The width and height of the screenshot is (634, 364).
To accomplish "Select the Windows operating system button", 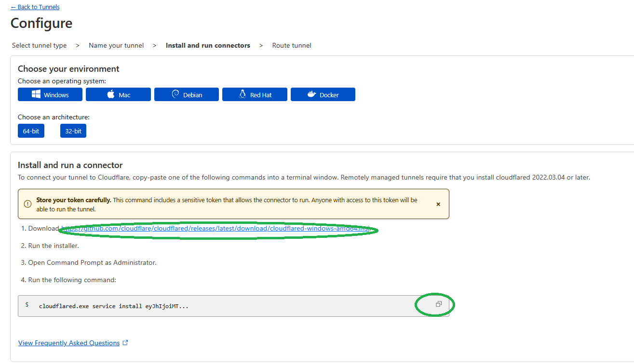I will [x=50, y=95].
